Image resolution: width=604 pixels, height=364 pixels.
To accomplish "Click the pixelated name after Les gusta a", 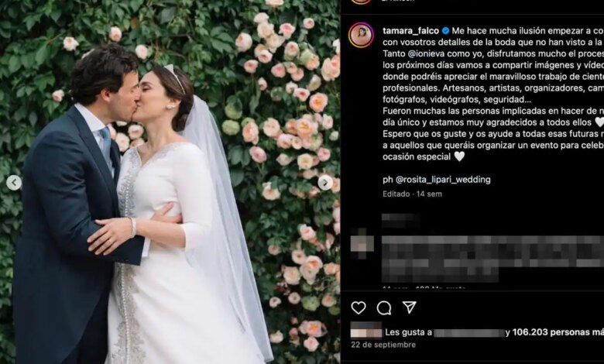I will click(469, 333).
